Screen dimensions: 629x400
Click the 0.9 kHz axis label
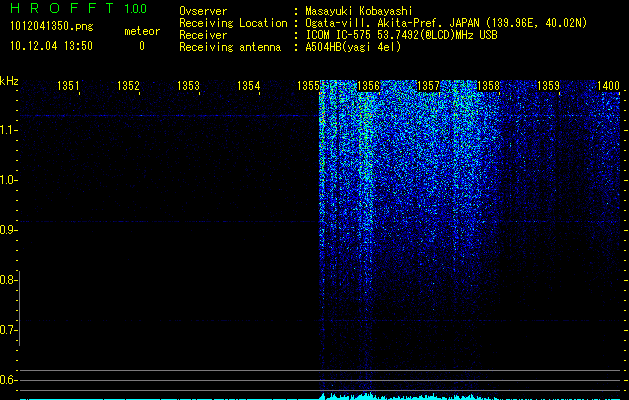8,230
